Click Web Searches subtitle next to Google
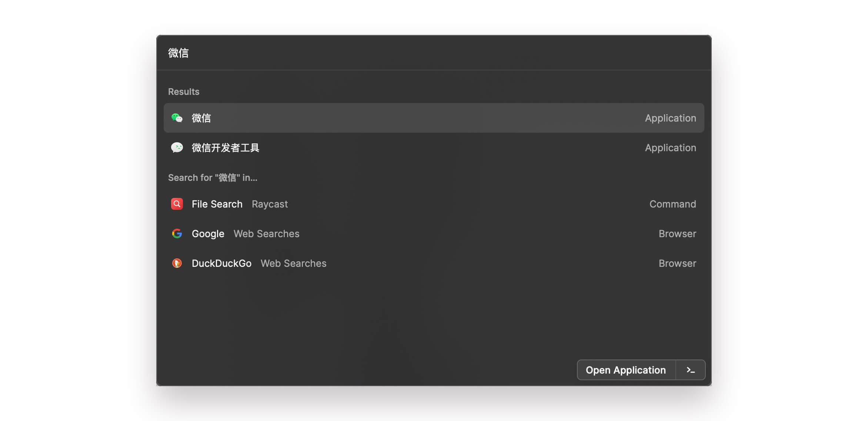Image resolution: width=868 pixels, height=421 pixels. click(266, 233)
